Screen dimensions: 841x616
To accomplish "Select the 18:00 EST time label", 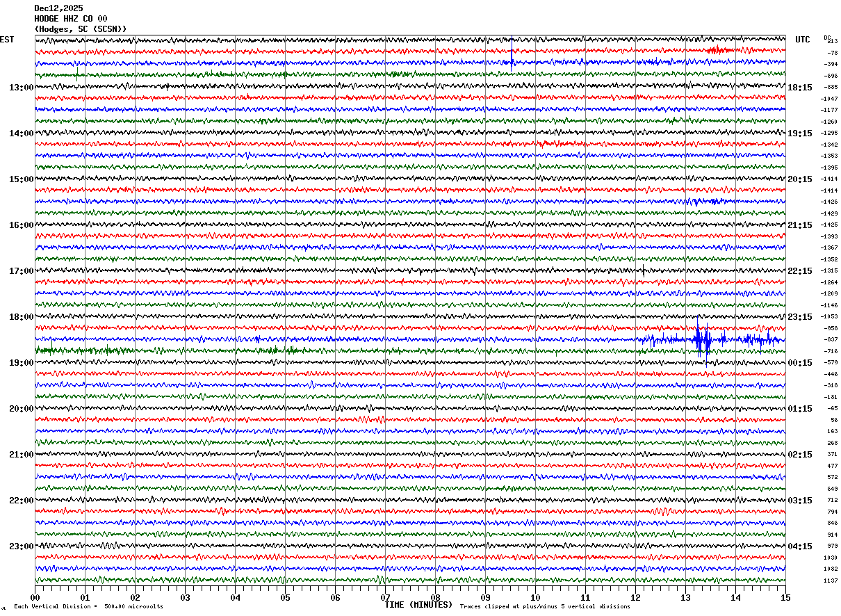I will (x=21, y=317).
